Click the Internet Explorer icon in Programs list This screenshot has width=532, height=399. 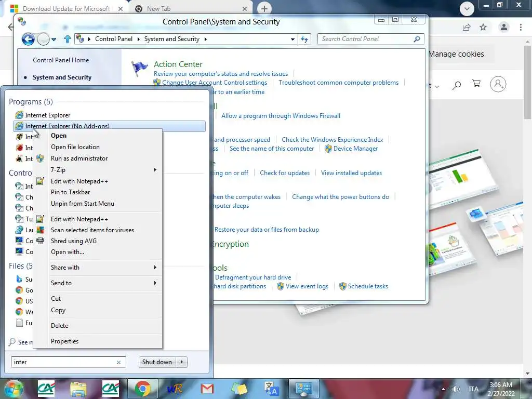coord(20,115)
